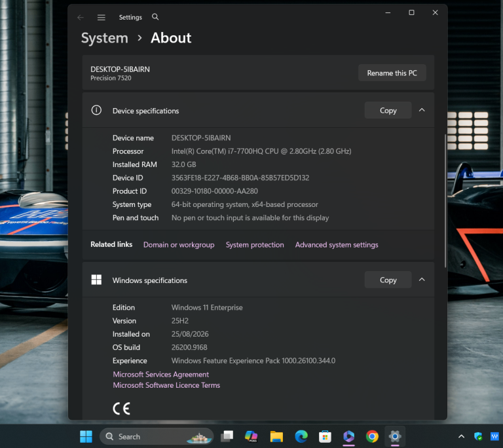
Task: Click the Device specifications info icon
Action: click(x=96, y=110)
